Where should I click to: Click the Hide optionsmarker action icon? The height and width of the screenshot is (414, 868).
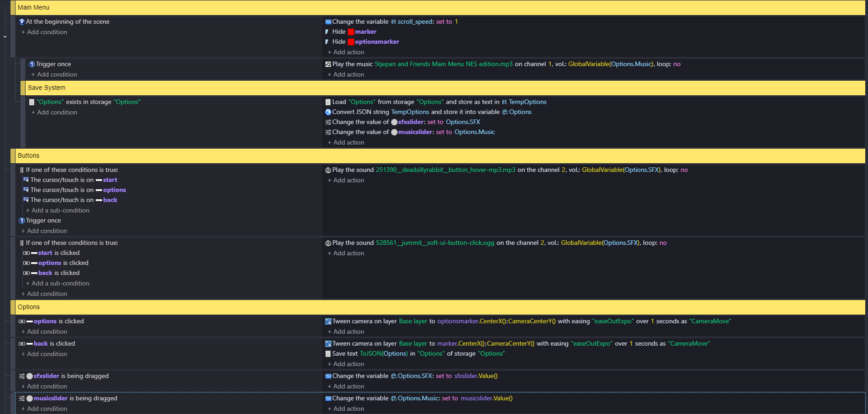point(327,42)
